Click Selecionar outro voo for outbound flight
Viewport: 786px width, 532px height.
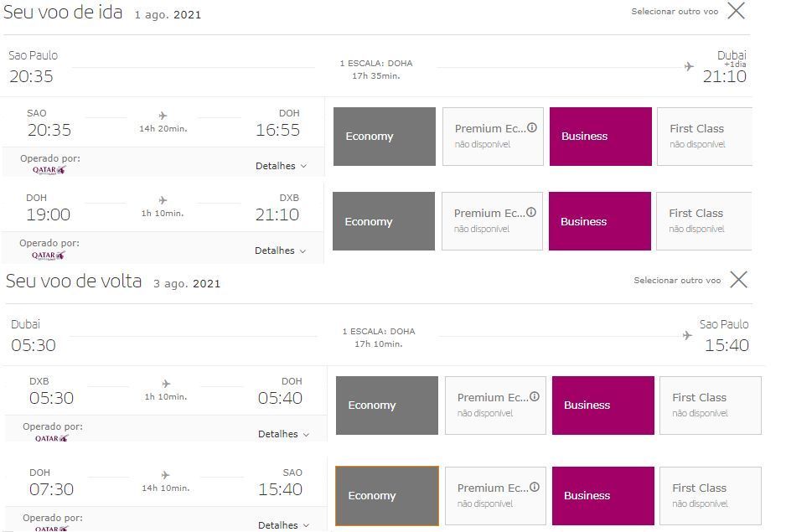[x=675, y=12]
